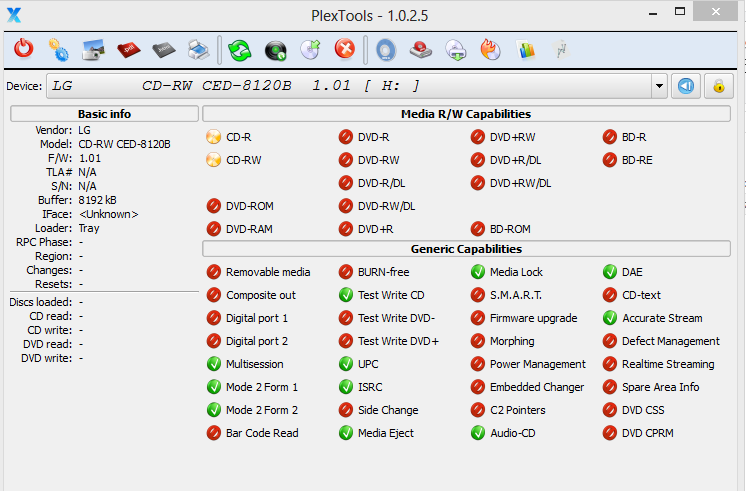Open settings via the gears icon
Viewport: 746px width, 491px height.
coord(59,49)
